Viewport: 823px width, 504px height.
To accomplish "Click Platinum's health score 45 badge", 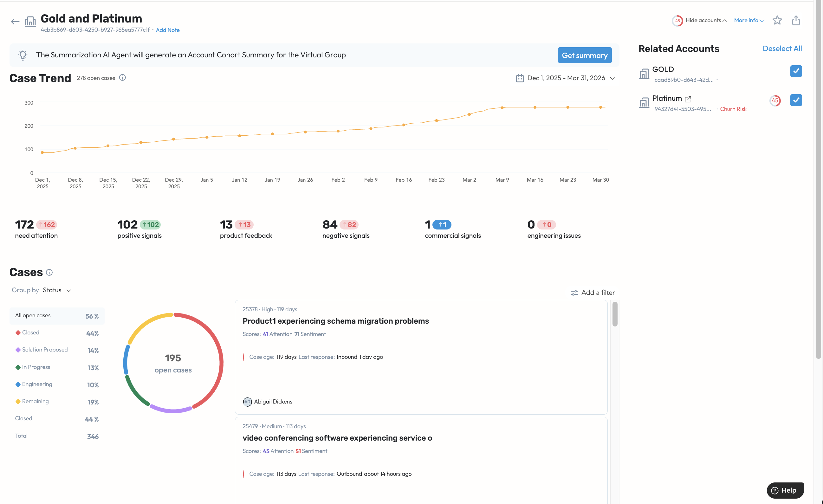I will [774, 100].
